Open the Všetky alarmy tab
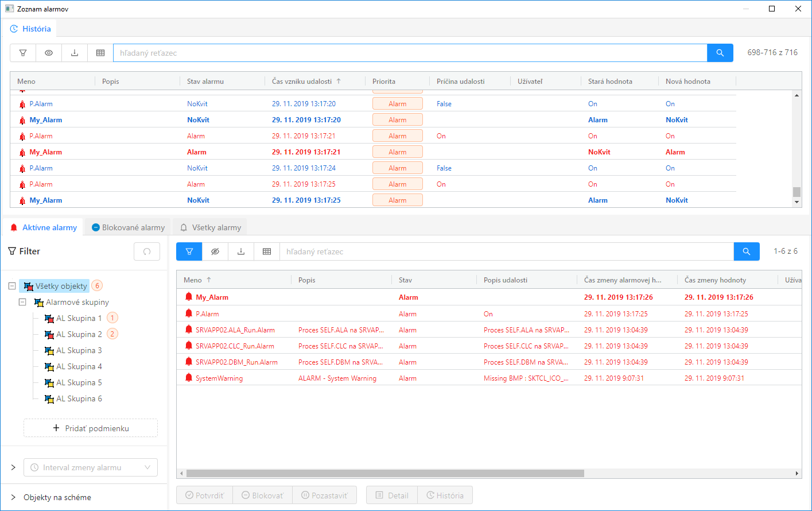 tap(211, 227)
